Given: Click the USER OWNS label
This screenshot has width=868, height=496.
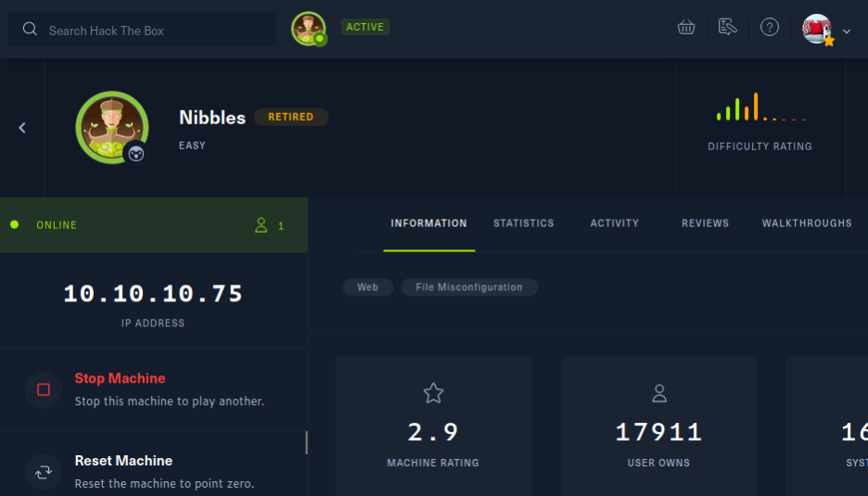Looking at the screenshot, I should [x=658, y=463].
